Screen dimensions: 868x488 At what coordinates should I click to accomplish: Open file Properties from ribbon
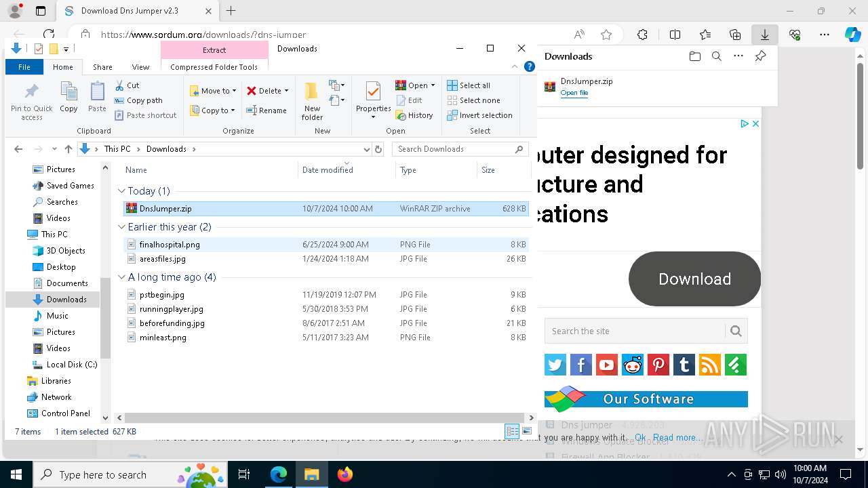pyautogui.click(x=373, y=101)
